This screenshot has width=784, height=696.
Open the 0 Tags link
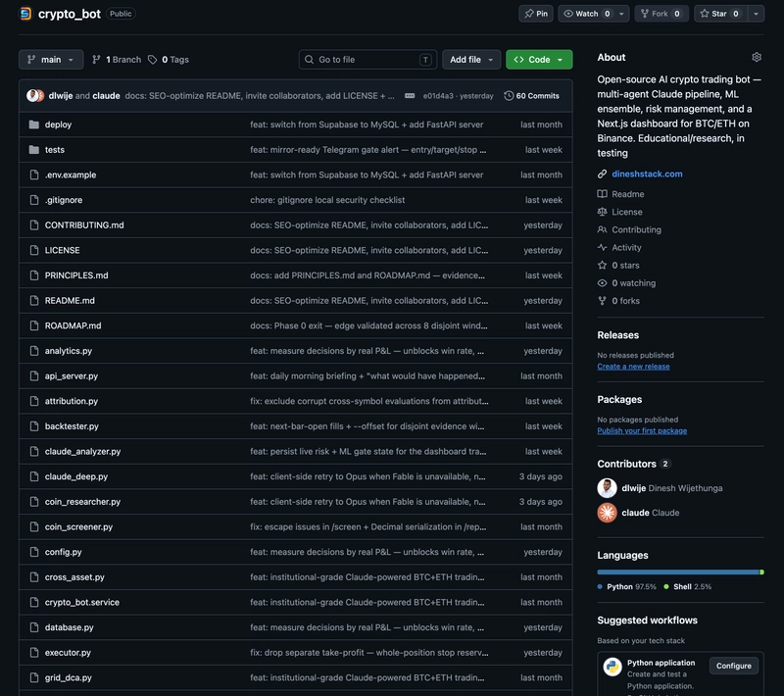pos(169,60)
